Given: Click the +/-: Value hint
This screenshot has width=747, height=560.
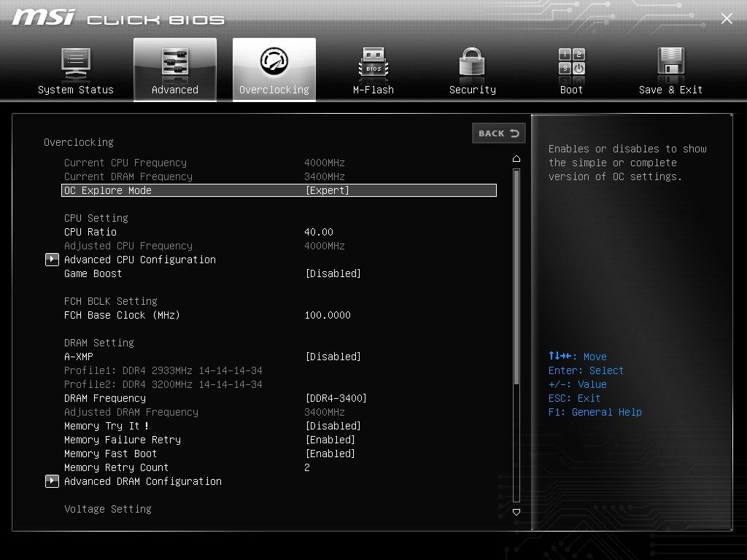Looking at the screenshot, I should tap(578, 384).
